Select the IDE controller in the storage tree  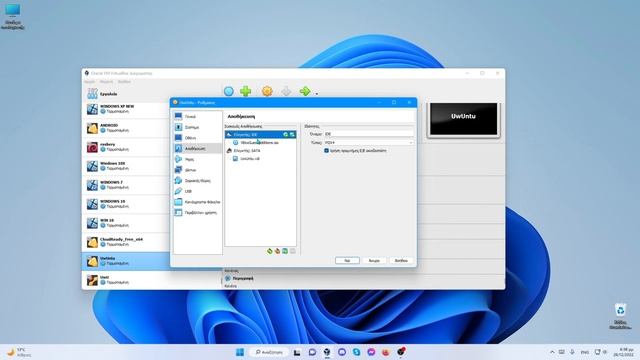(260, 134)
